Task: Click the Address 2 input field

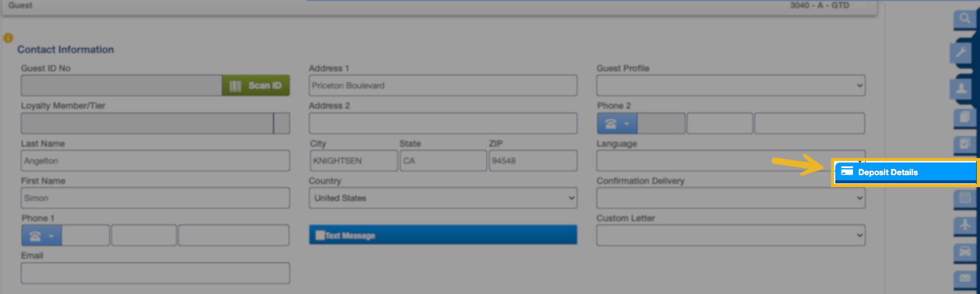Action: click(x=442, y=123)
